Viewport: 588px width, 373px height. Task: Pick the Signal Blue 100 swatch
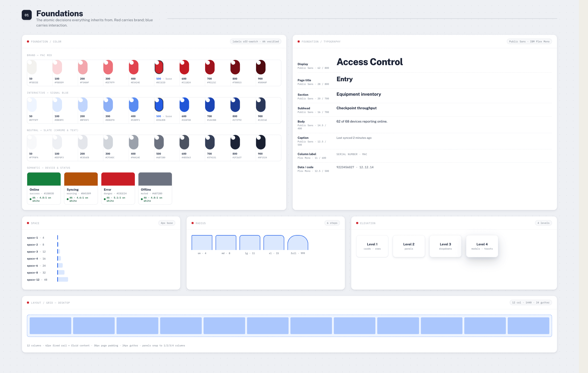coord(57,105)
